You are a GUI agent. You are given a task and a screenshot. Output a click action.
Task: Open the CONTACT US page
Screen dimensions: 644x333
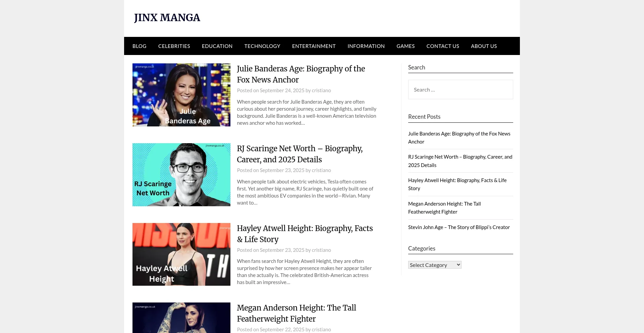(443, 46)
